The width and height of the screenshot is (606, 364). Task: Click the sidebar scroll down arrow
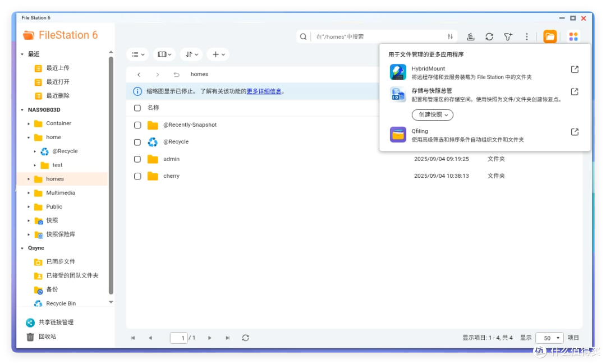pos(111,302)
